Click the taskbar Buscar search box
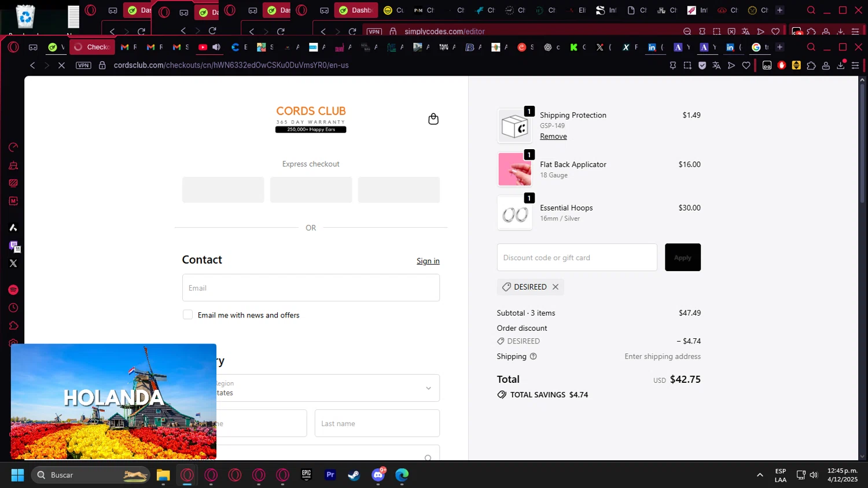This screenshot has width=868, height=488. click(x=90, y=475)
